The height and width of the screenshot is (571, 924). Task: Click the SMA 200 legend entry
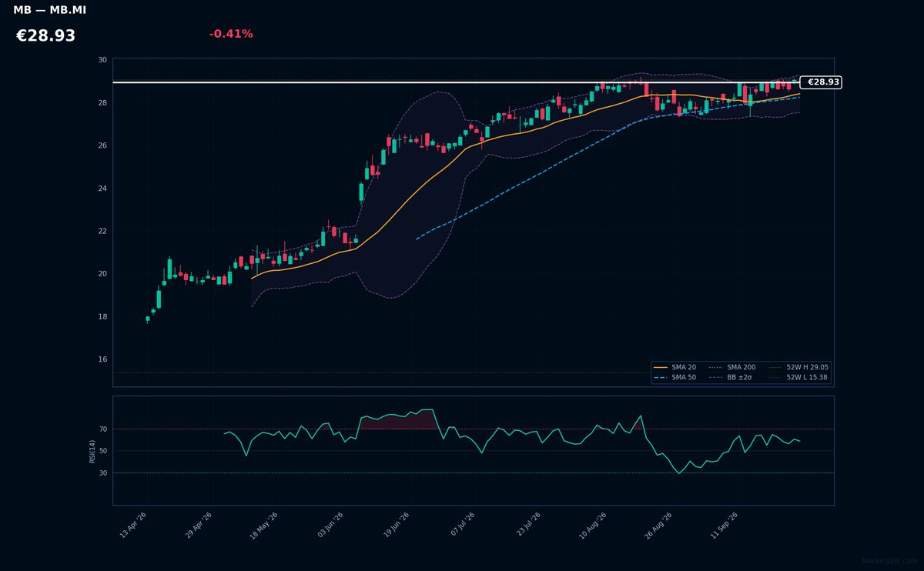732,368
